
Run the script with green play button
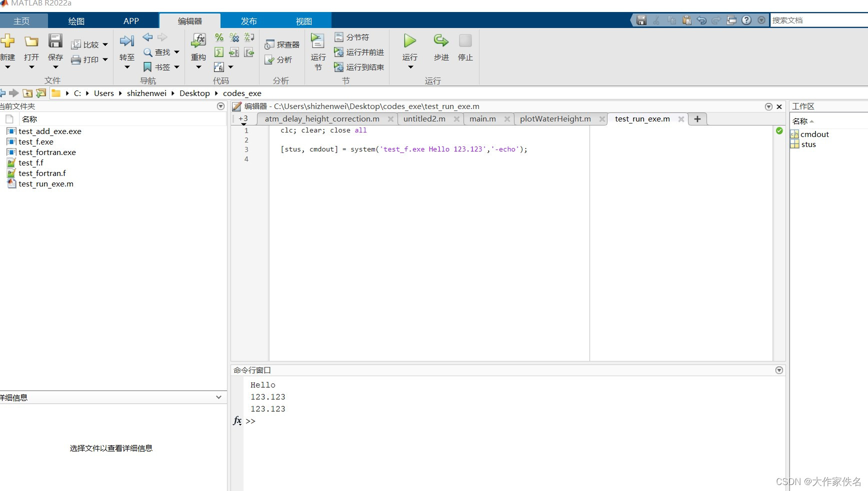pyautogui.click(x=410, y=40)
